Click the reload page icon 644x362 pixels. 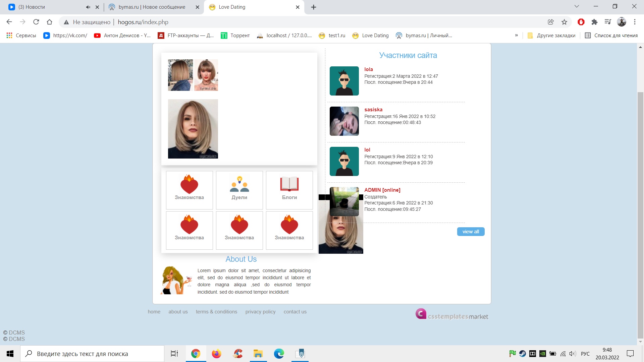tap(36, 22)
